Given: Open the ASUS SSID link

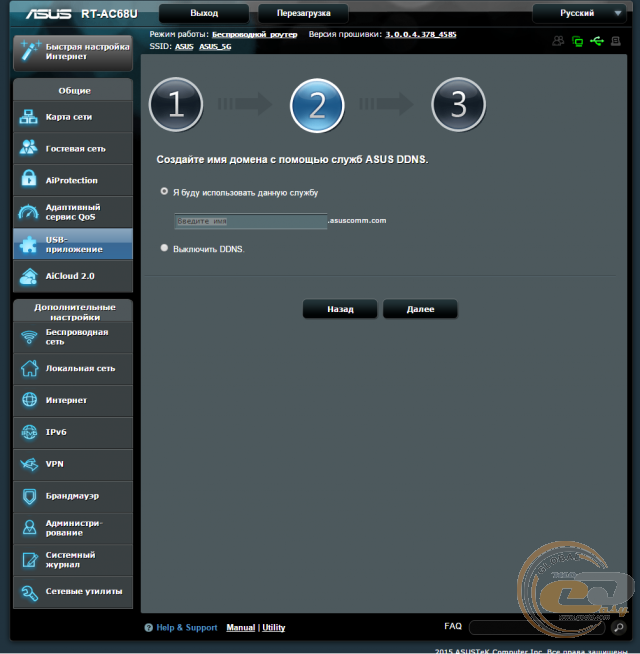Looking at the screenshot, I should click(x=184, y=47).
